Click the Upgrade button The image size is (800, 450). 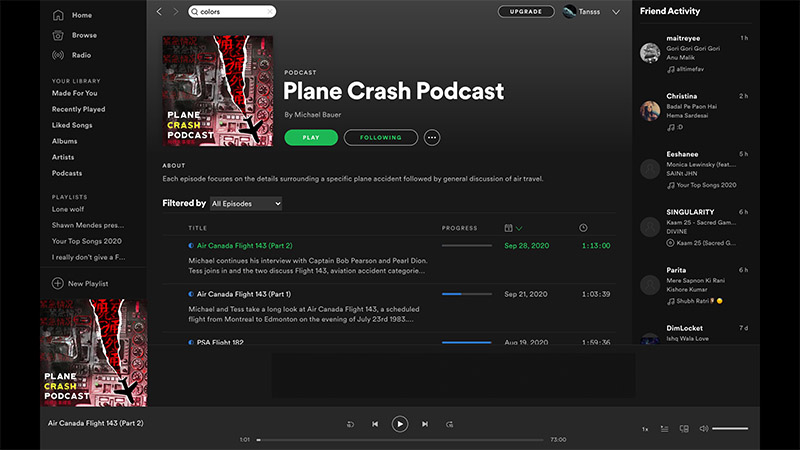point(525,12)
